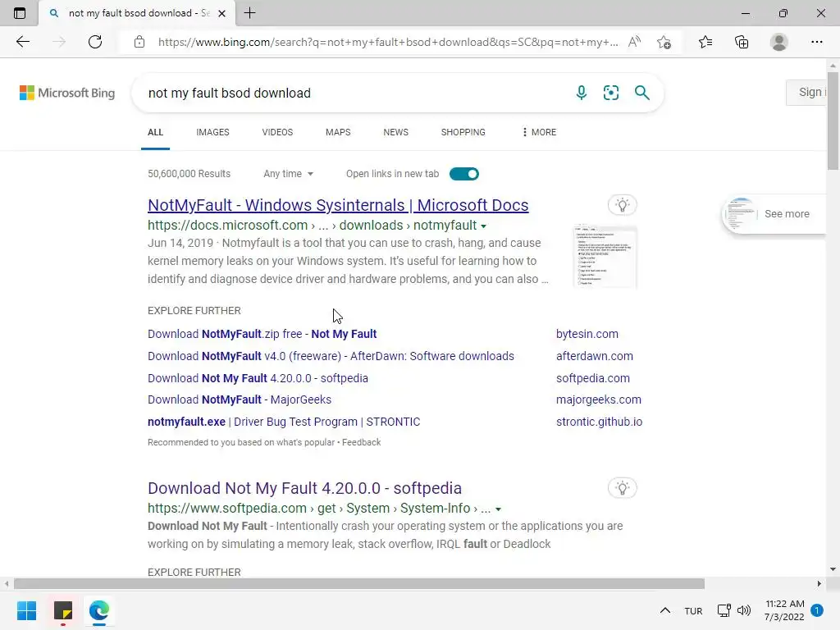Open notmyfault.exe STRONTIC link
The width and height of the screenshot is (840, 630).
click(284, 422)
